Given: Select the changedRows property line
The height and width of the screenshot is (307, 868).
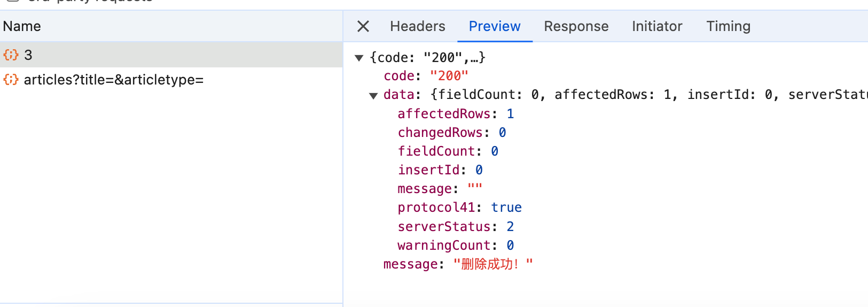Looking at the screenshot, I should tap(451, 133).
